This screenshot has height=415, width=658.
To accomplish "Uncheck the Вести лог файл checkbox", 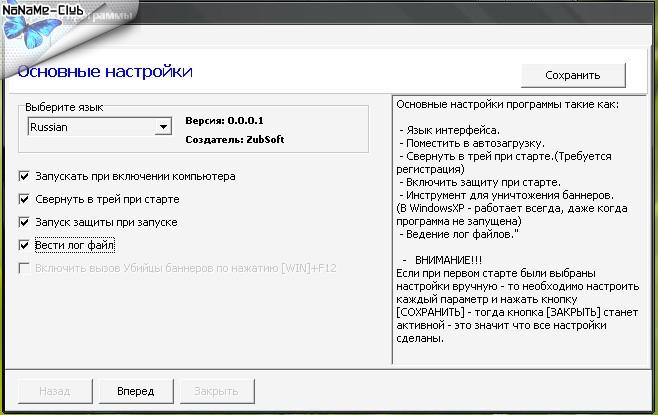I will pyautogui.click(x=24, y=245).
